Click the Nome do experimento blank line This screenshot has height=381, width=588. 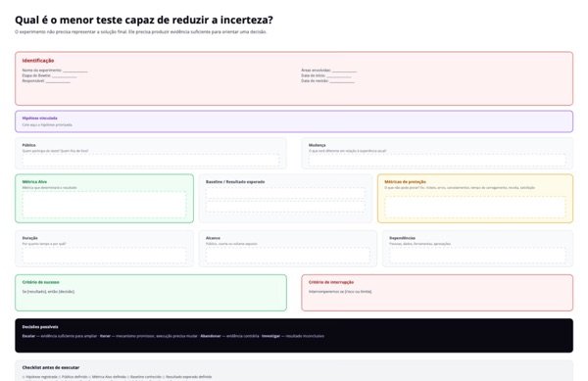pyautogui.click(x=75, y=71)
